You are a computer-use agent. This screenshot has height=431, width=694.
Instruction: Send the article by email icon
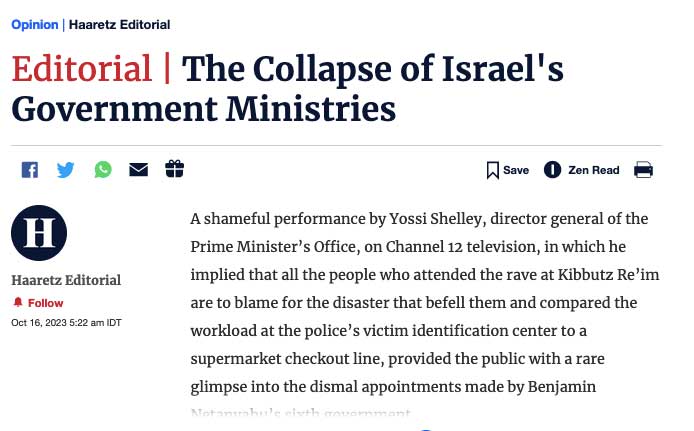click(138, 170)
